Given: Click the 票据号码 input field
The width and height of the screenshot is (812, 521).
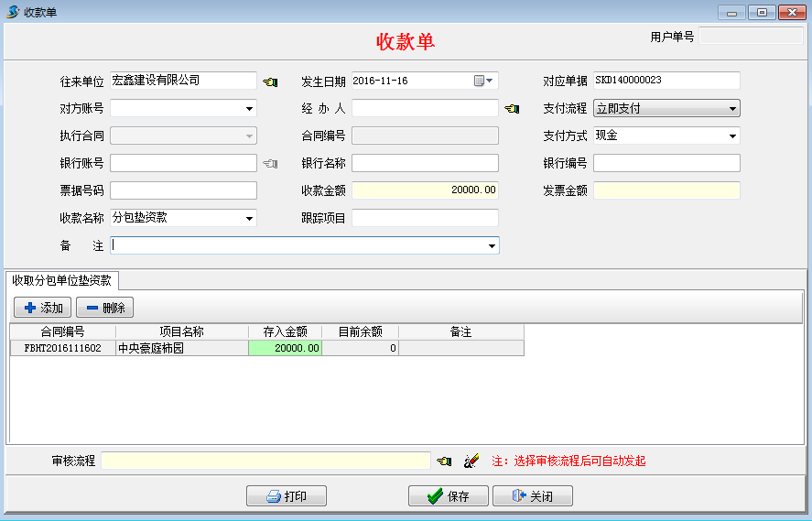Looking at the screenshot, I should click(183, 190).
